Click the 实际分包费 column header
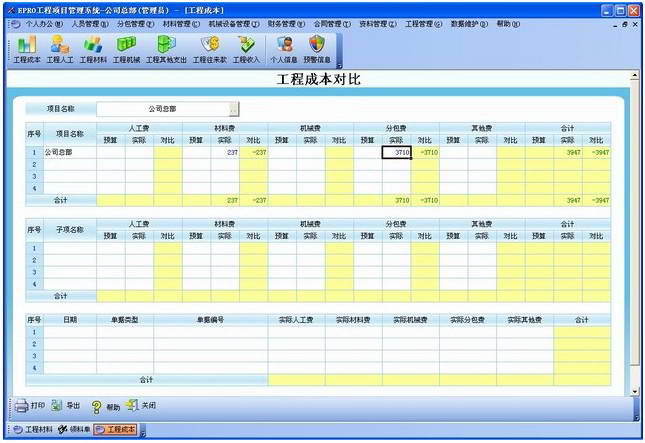Viewport: 645px width, 443px height. coord(468,320)
